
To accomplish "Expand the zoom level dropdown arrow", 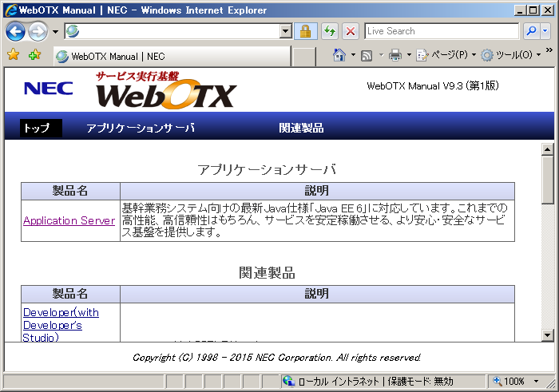I will pyautogui.click(x=536, y=382).
